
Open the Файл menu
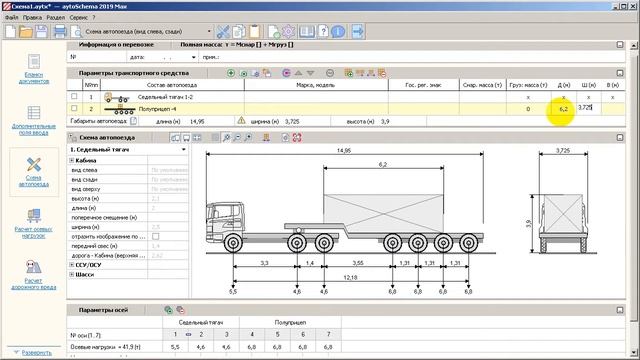point(11,18)
